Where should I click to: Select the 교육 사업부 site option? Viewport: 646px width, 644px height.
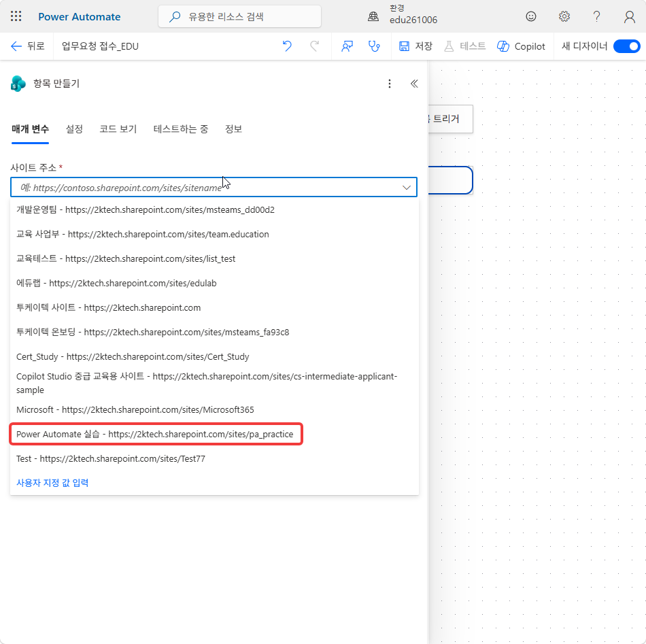[x=214, y=234]
